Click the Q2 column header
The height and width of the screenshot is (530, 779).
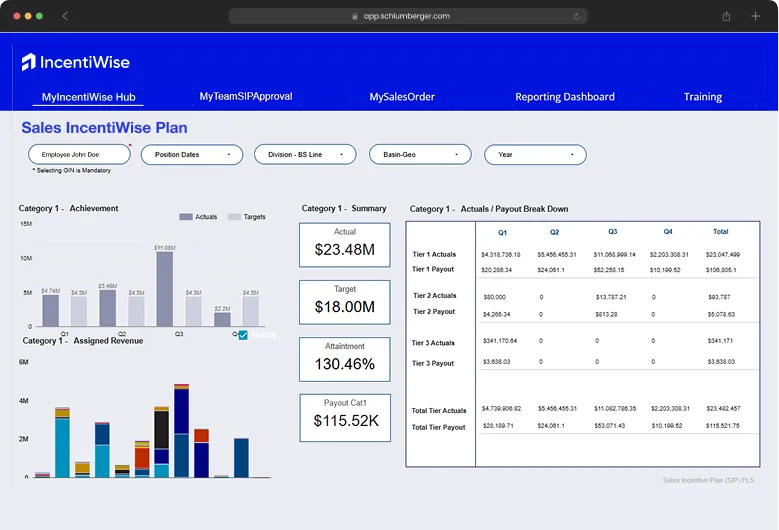click(x=554, y=232)
